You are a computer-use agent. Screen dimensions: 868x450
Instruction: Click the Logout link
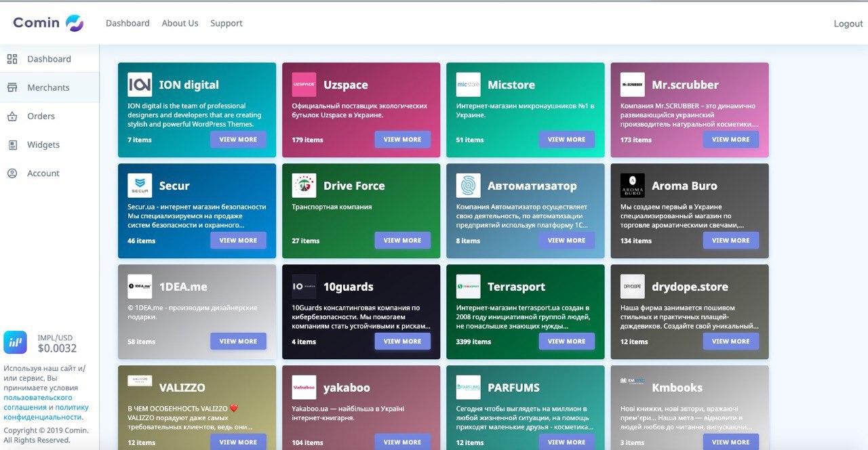[848, 24]
